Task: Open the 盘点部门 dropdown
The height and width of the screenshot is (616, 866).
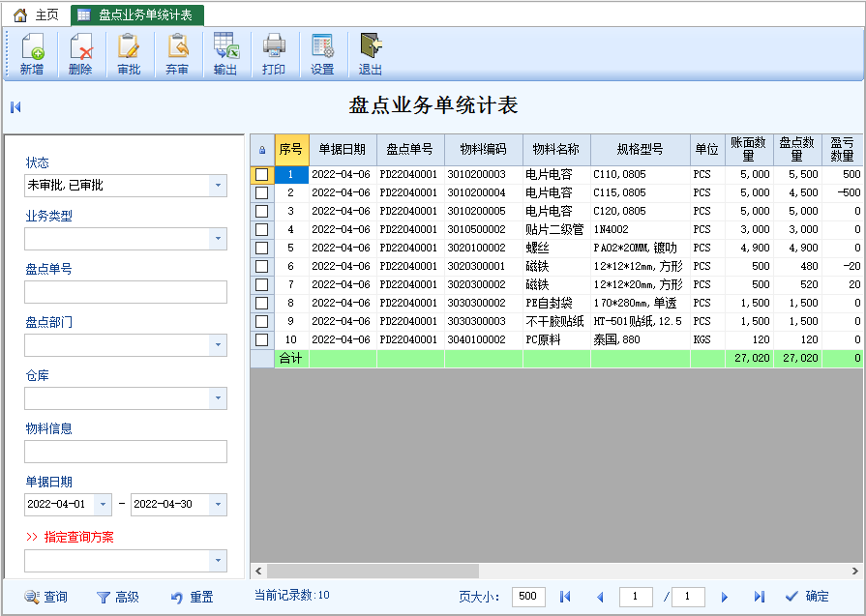Action: (218, 345)
